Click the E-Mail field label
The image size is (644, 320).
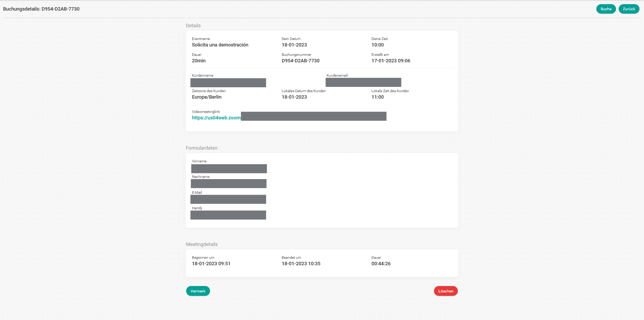tap(197, 193)
